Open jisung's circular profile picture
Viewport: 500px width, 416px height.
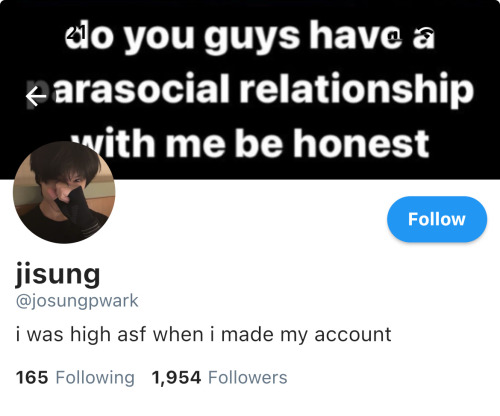[64, 192]
